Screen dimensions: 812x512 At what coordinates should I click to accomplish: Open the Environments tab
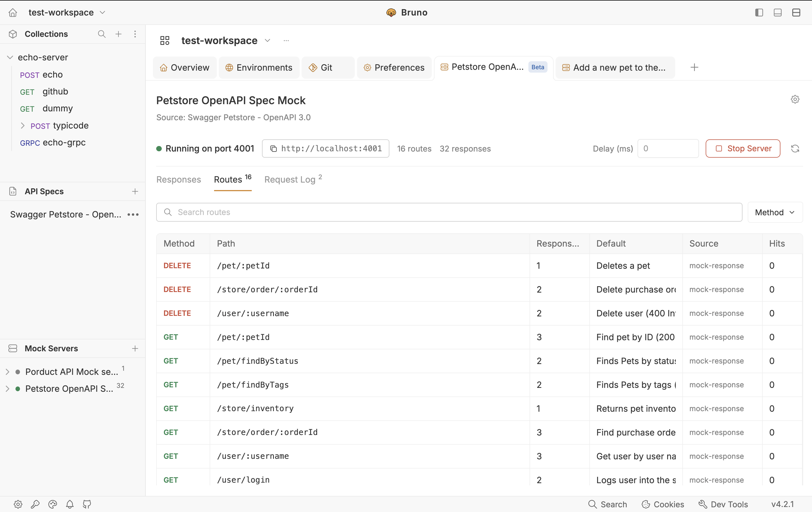point(259,67)
